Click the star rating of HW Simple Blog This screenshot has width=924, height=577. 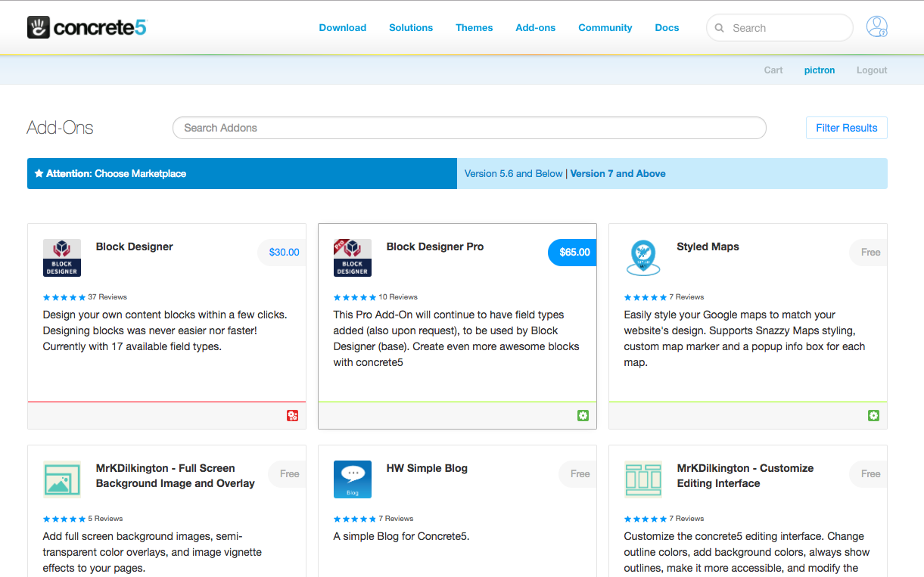pyautogui.click(x=355, y=519)
